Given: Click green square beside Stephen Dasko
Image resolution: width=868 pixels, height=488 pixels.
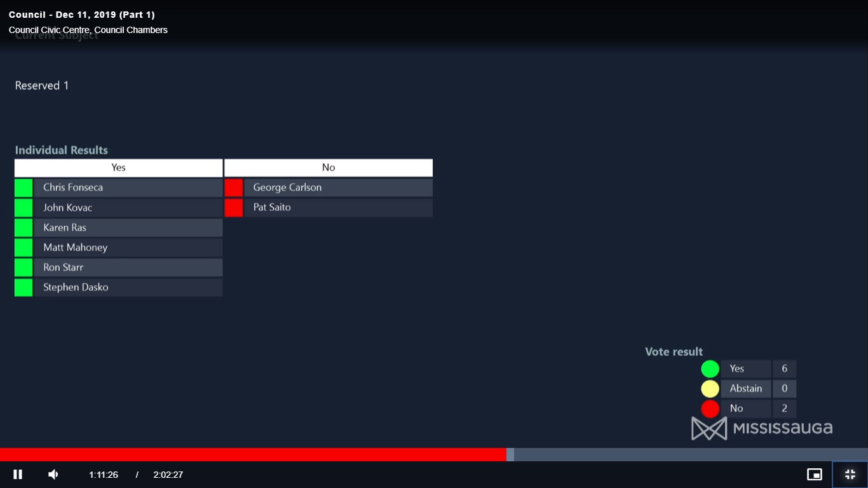Looking at the screenshot, I should tap(24, 287).
